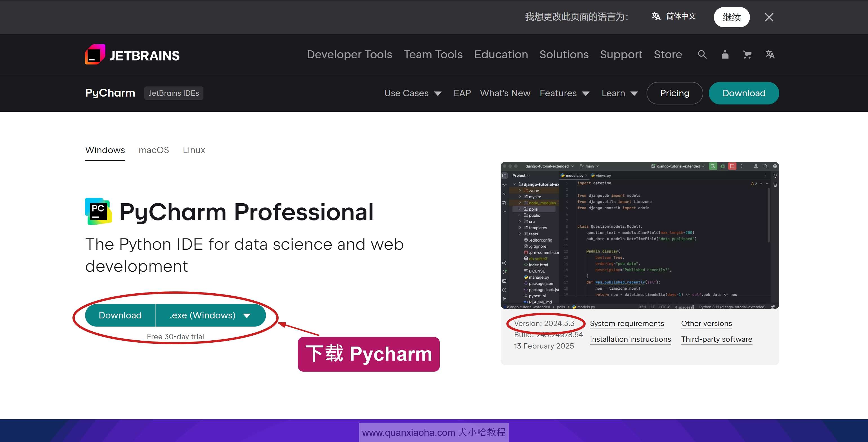Viewport: 868px width, 442px height.
Task: Open the Education menu
Action: tap(501, 55)
